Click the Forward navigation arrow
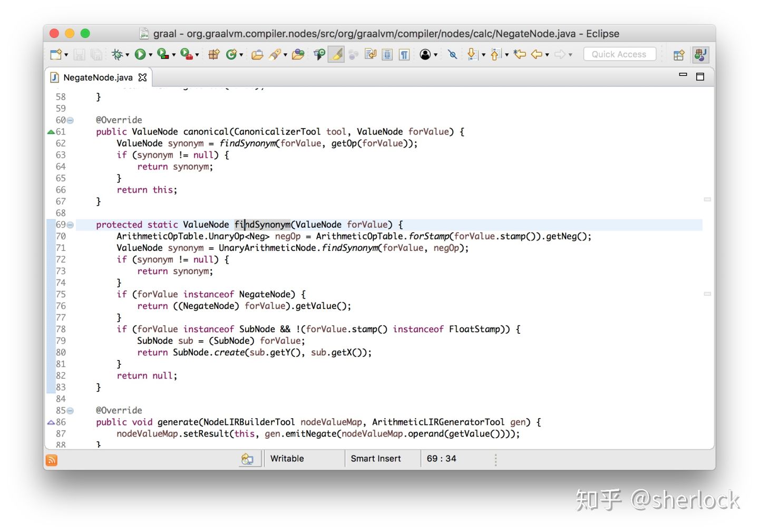This screenshot has width=759, height=532. (560, 54)
